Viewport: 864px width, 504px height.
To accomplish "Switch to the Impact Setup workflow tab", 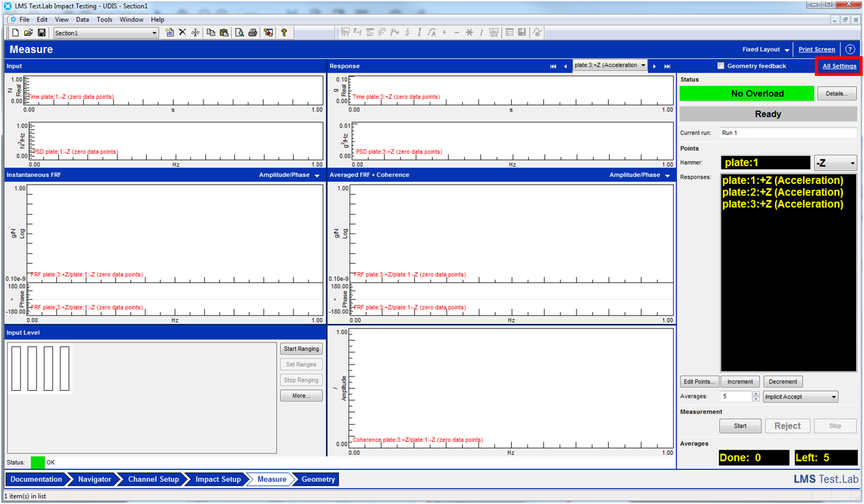I will [218, 479].
